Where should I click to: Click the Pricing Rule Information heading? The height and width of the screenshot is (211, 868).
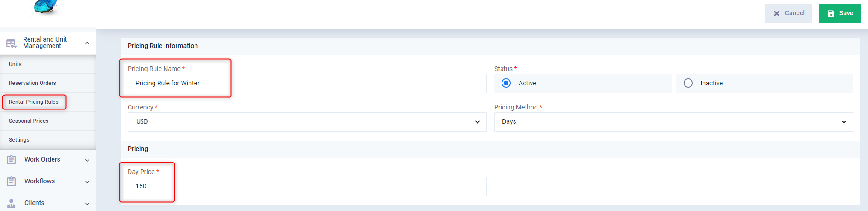pyautogui.click(x=163, y=46)
